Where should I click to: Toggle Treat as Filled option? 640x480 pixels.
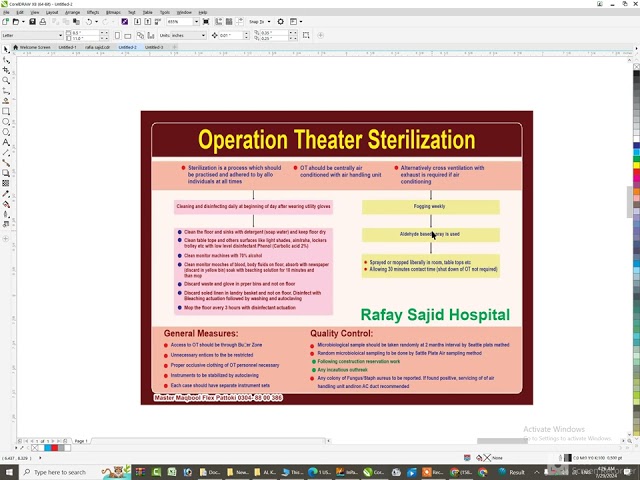(306, 36)
